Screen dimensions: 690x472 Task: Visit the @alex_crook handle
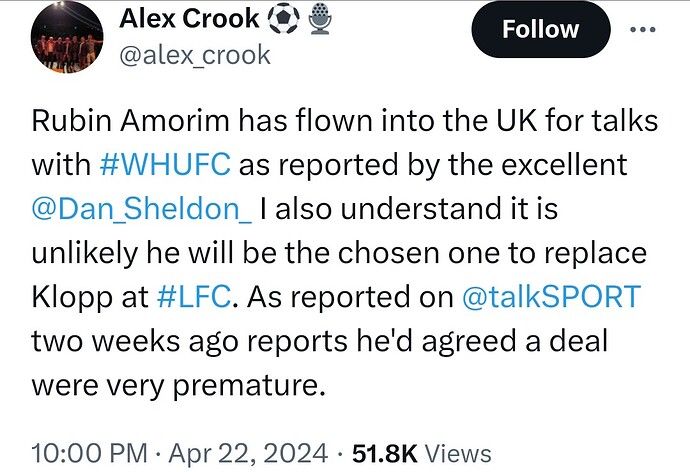pyautogui.click(x=195, y=55)
